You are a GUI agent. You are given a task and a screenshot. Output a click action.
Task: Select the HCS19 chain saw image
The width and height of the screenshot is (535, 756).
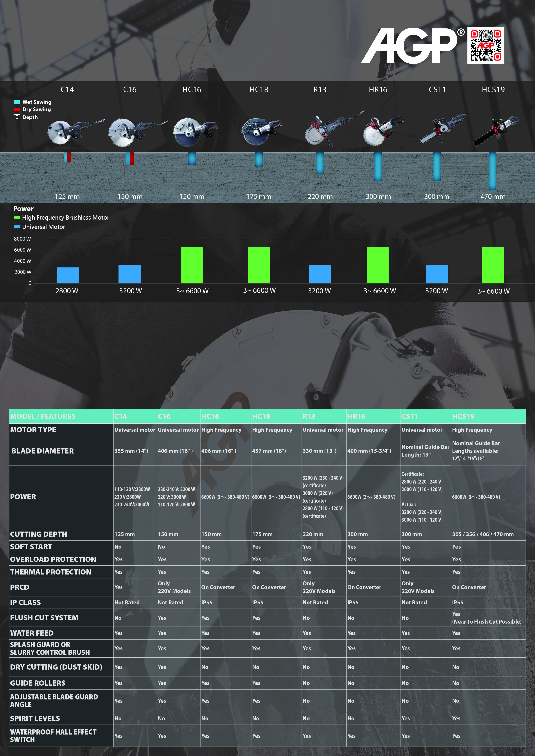496,131
